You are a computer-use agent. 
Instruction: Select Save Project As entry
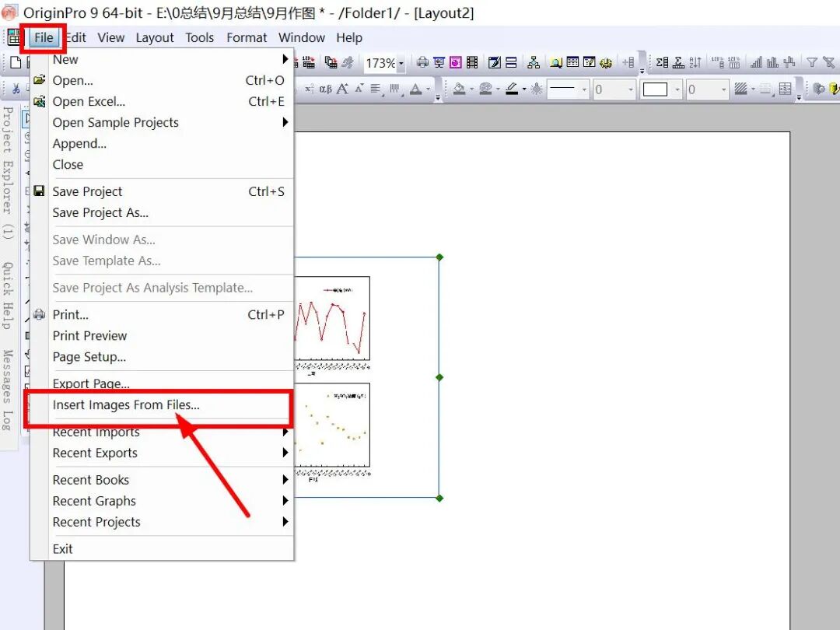tap(161, 212)
